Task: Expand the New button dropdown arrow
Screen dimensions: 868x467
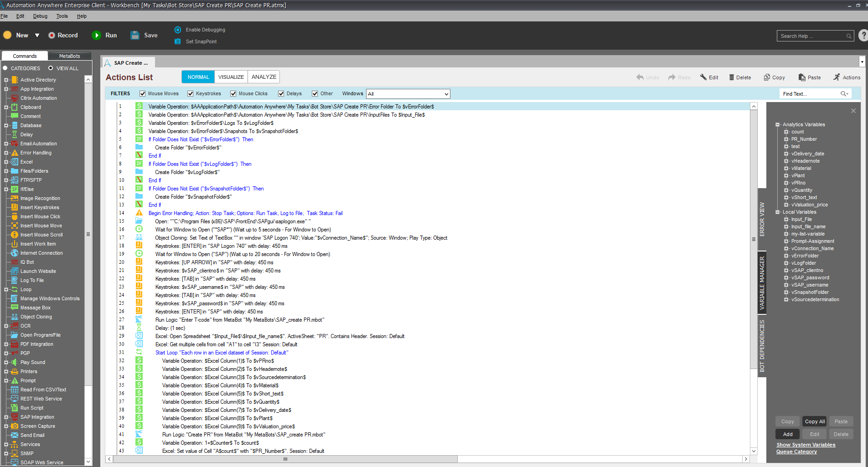Action: (37, 35)
